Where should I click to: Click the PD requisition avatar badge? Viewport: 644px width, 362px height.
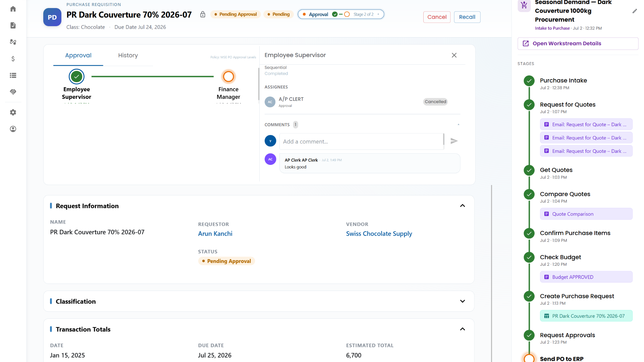[x=52, y=17]
